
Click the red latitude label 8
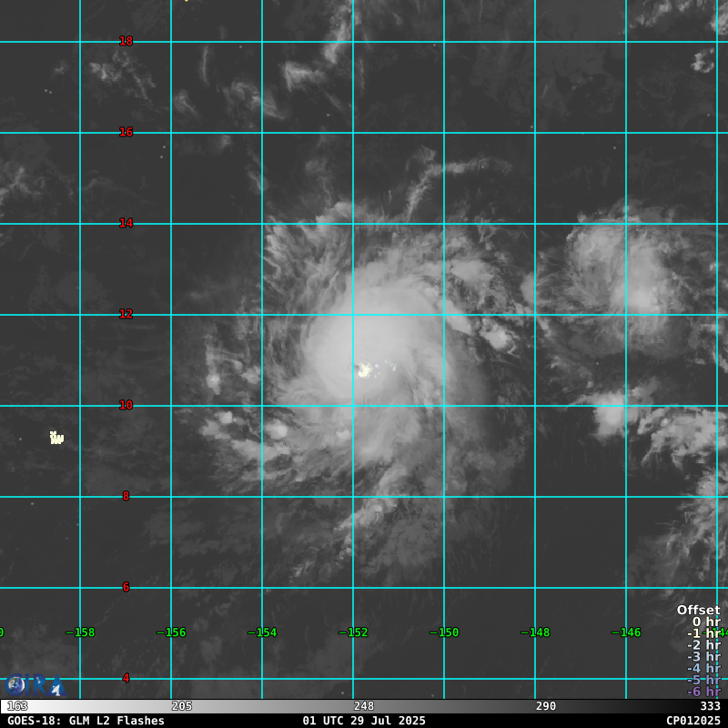pos(126,496)
